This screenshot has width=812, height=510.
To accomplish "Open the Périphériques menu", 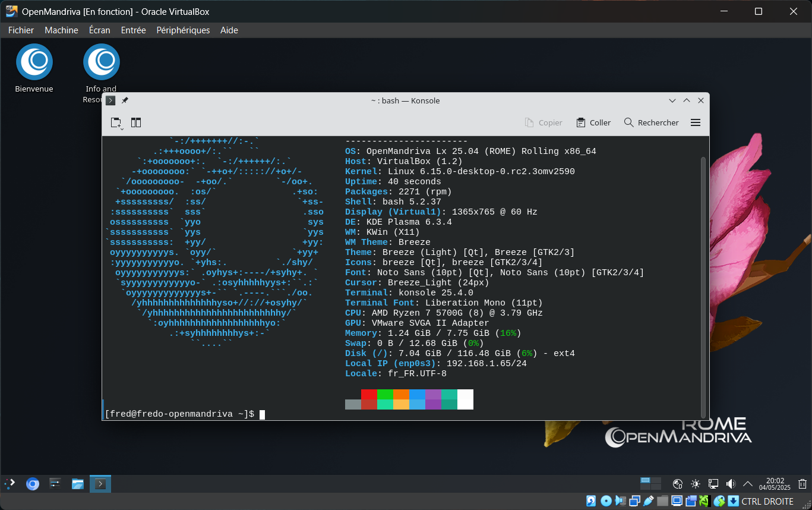I will click(183, 30).
